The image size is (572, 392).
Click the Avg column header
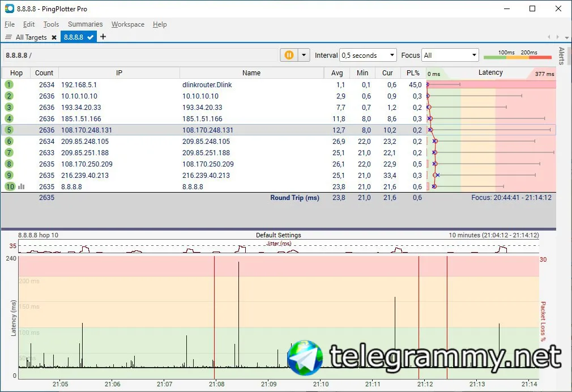[x=337, y=73]
